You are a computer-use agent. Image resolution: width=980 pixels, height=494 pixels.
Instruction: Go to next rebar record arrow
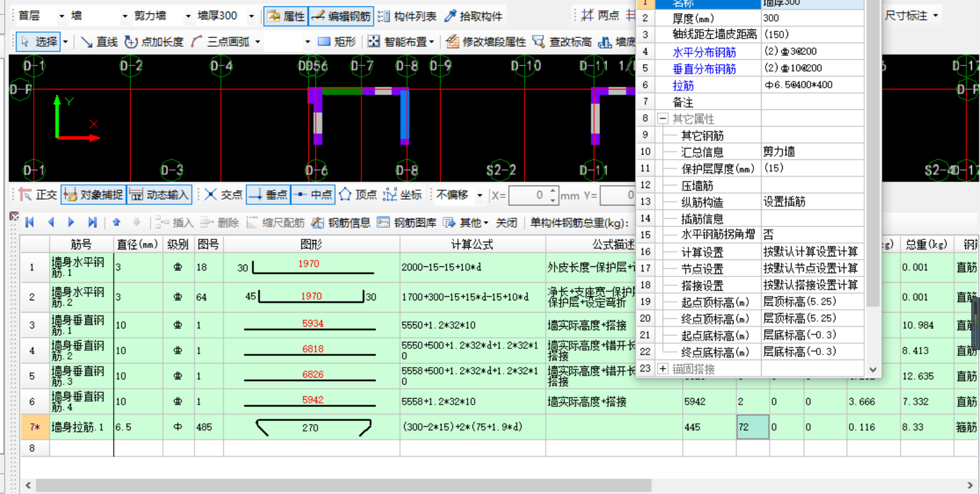(x=71, y=222)
